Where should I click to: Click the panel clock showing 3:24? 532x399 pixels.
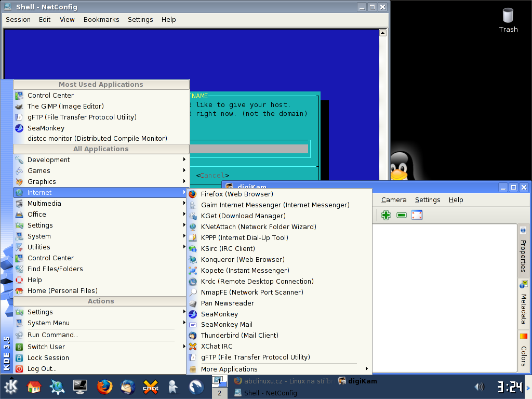click(509, 387)
